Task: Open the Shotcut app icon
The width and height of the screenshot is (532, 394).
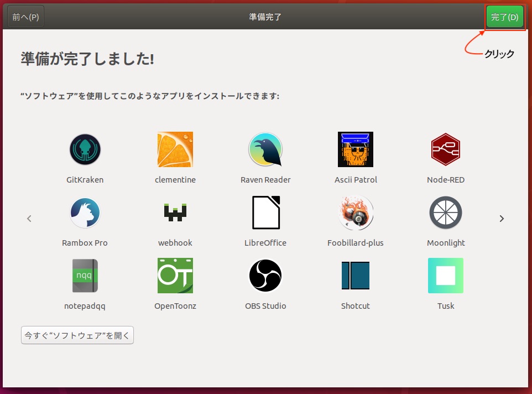Action: (x=355, y=276)
